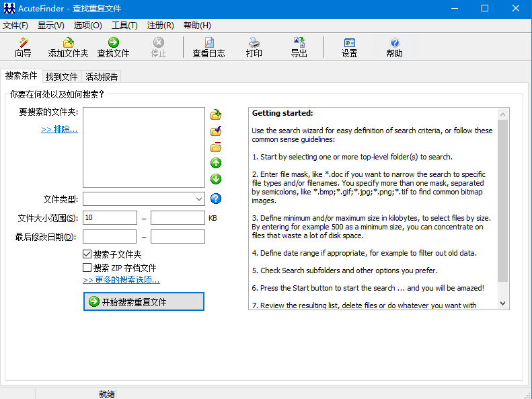Expand the 文件类型 dropdown
Image resolution: width=532 pixels, height=399 pixels.
(x=199, y=199)
